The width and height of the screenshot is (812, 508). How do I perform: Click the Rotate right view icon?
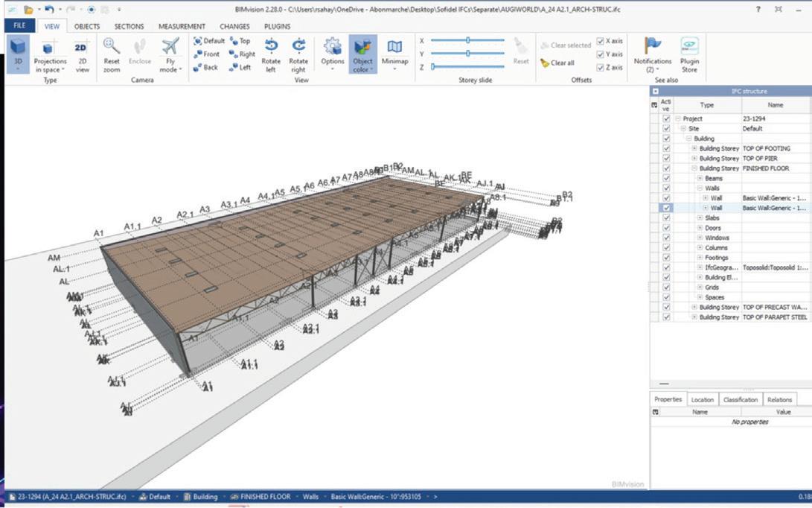(x=298, y=48)
